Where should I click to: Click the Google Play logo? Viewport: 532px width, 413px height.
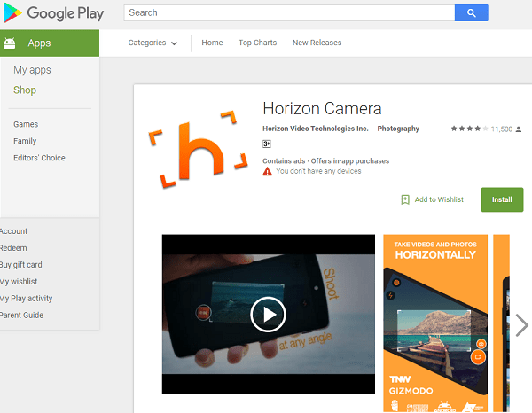pyautogui.click(x=53, y=13)
